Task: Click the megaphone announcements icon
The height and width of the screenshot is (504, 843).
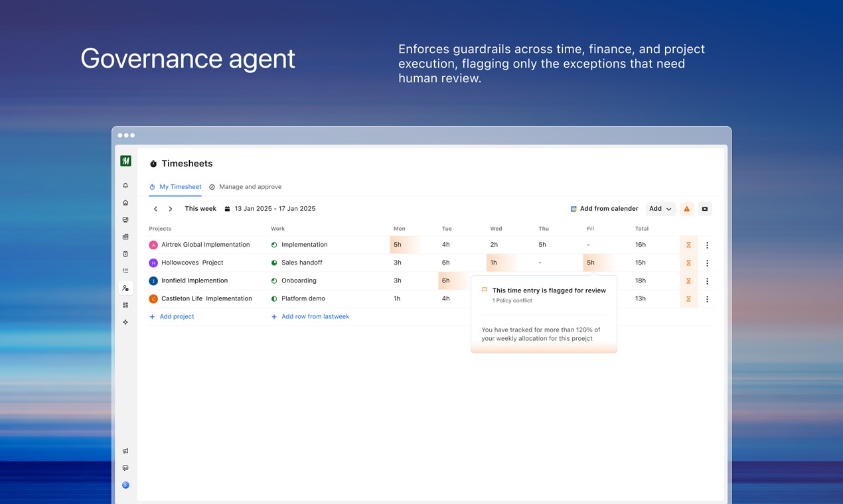Action: (125, 451)
